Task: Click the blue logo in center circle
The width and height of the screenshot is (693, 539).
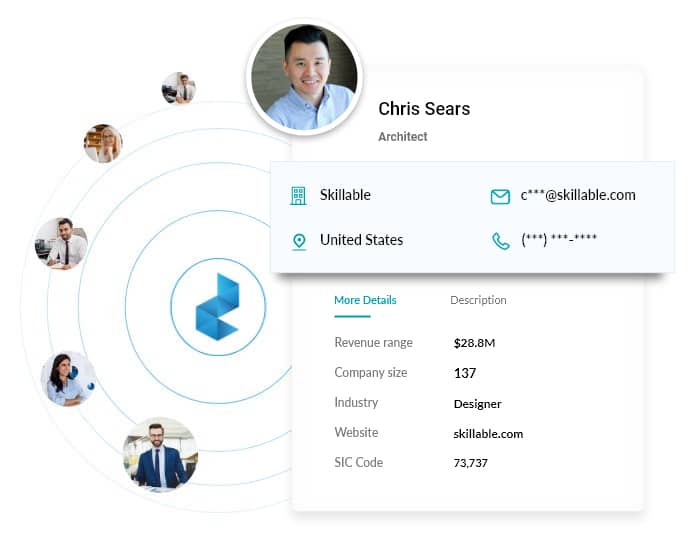Action: pyautogui.click(x=217, y=307)
